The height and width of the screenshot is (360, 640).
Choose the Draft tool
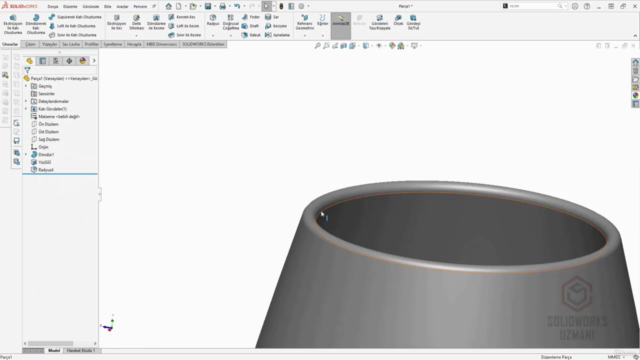[x=250, y=26]
